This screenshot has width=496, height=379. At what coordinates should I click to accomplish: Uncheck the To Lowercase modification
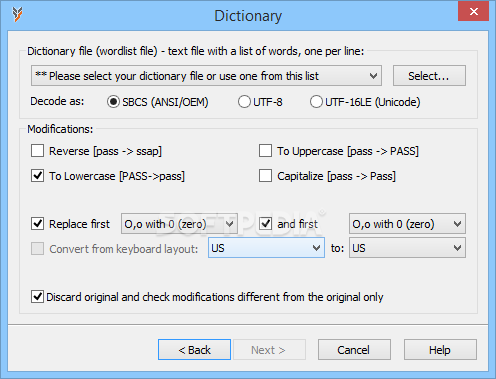[37, 175]
